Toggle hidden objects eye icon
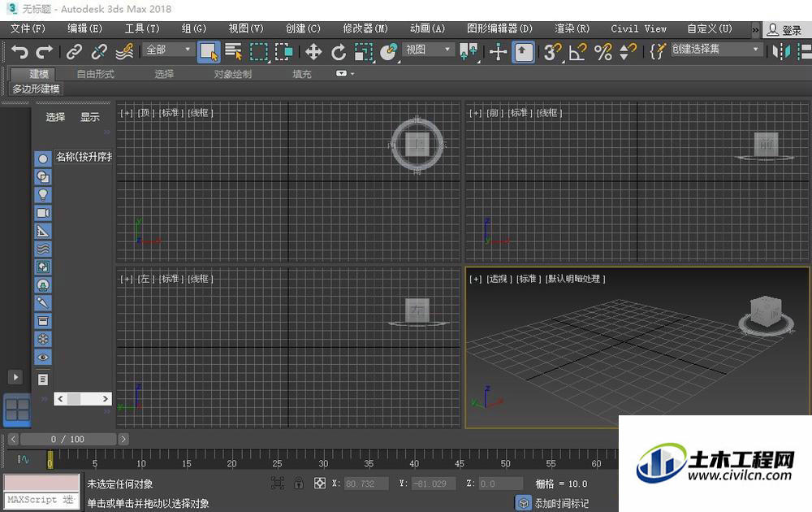Viewport: 812px width, 512px height. [43, 357]
